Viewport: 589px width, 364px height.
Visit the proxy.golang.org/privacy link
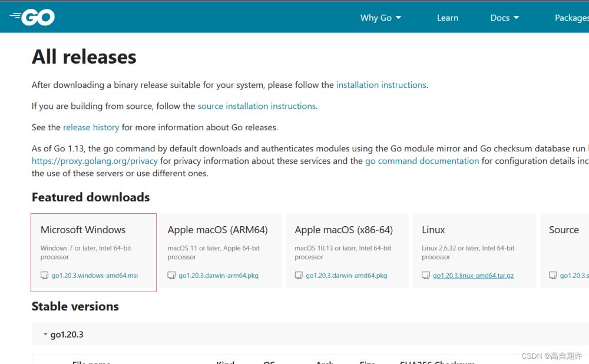pos(95,161)
